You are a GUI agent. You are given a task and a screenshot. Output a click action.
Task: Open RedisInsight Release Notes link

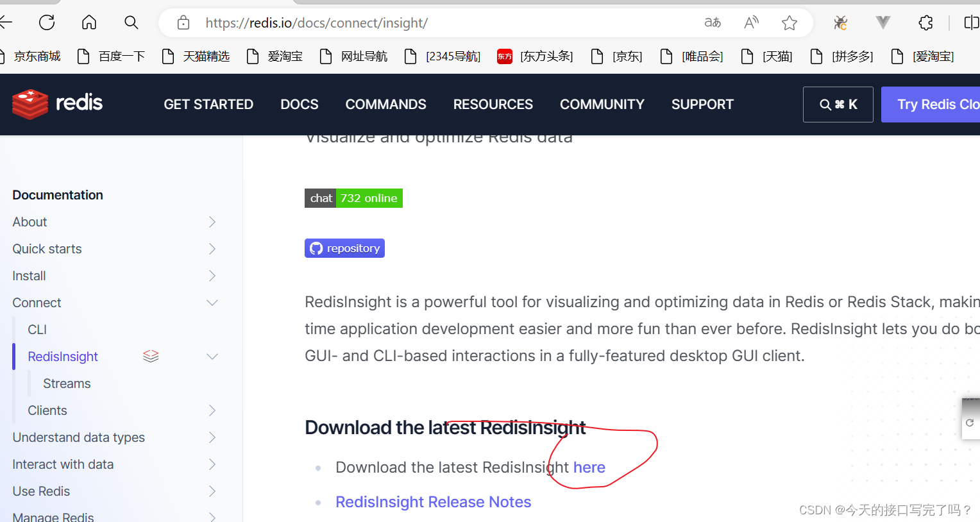pos(434,502)
